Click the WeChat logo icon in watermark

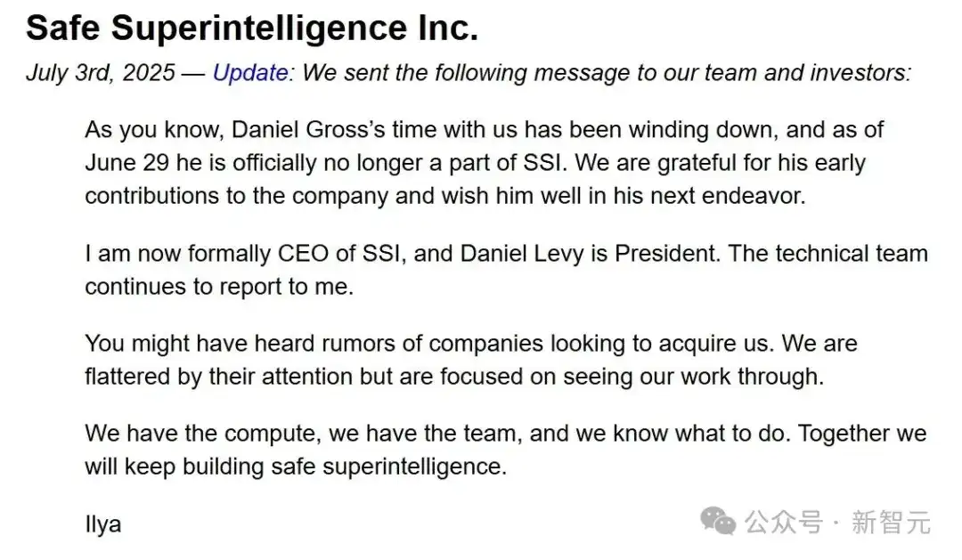tap(718, 522)
